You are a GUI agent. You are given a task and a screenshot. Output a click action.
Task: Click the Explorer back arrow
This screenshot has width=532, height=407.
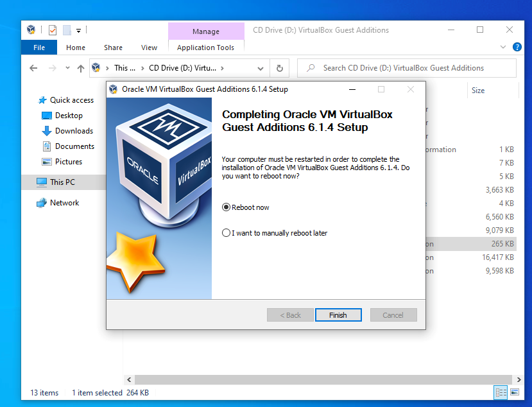[33, 68]
